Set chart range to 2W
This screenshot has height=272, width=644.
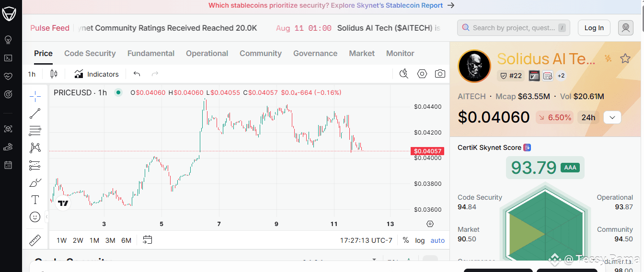click(78, 240)
